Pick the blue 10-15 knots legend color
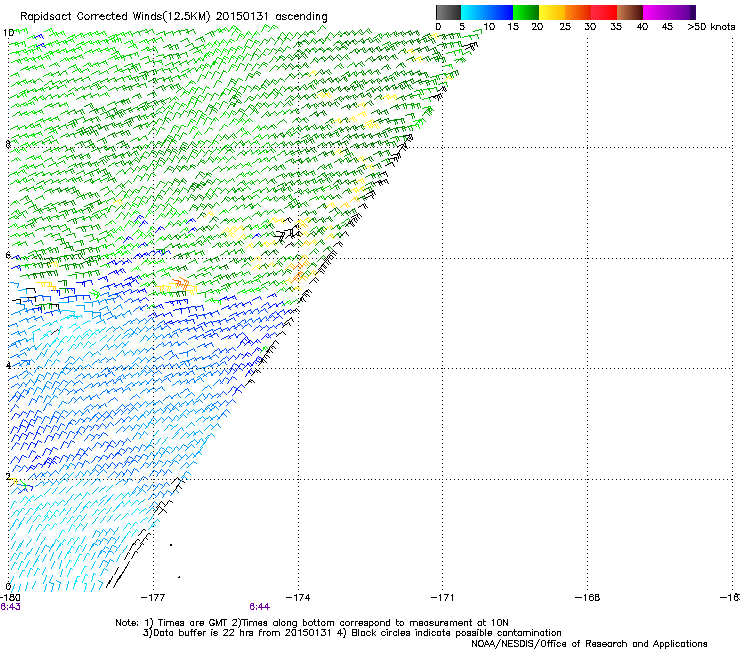The height and width of the screenshot is (650, 740). [x=500, y=12]
